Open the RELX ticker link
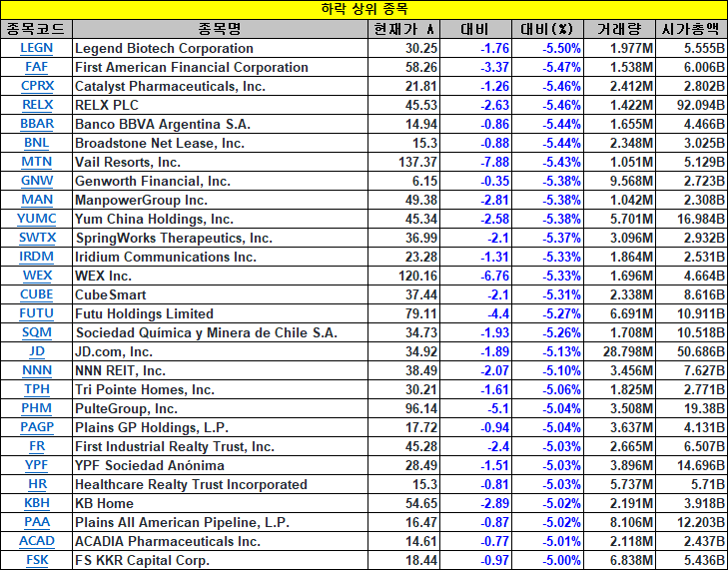The width and height of the screenshot is (728, 570). click(37, 106)
